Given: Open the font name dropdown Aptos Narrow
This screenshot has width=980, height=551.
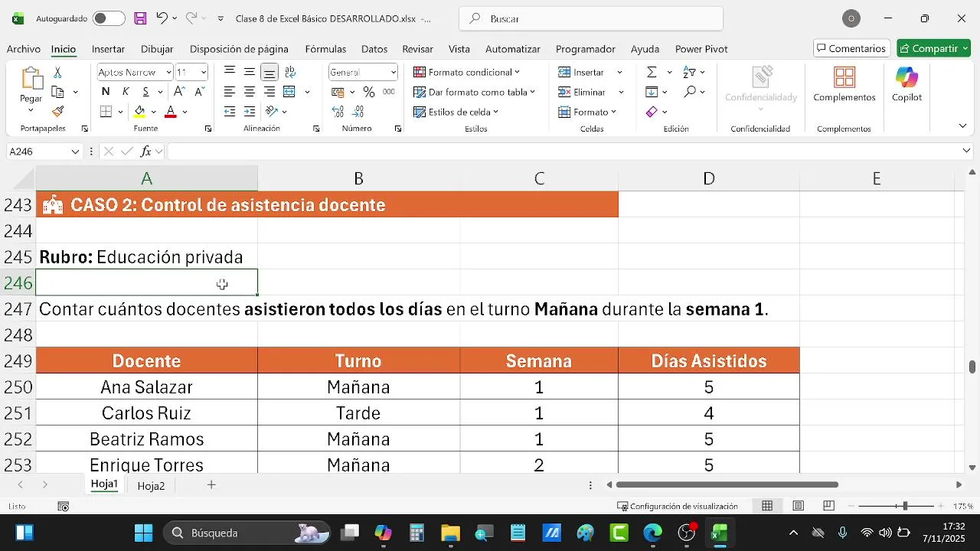Looking at the screenshot, I should point(168,72).
